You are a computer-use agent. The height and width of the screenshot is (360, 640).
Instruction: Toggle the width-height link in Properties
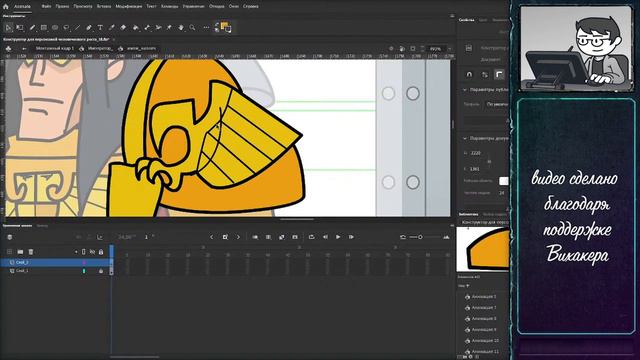pyautogui.click(x=489, y=161)
